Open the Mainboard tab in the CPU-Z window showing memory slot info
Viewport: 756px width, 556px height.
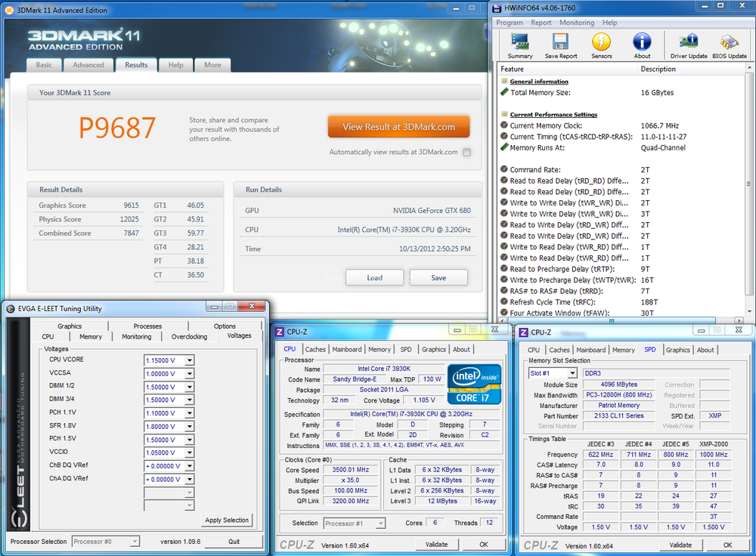point(590,350)
